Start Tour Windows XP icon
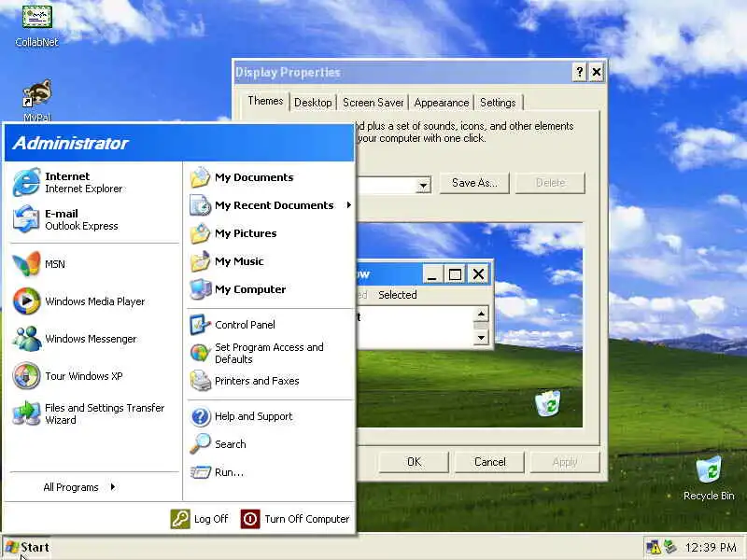Screen dimensions: 747x560 pyautogui.click(x=26, y=376)
